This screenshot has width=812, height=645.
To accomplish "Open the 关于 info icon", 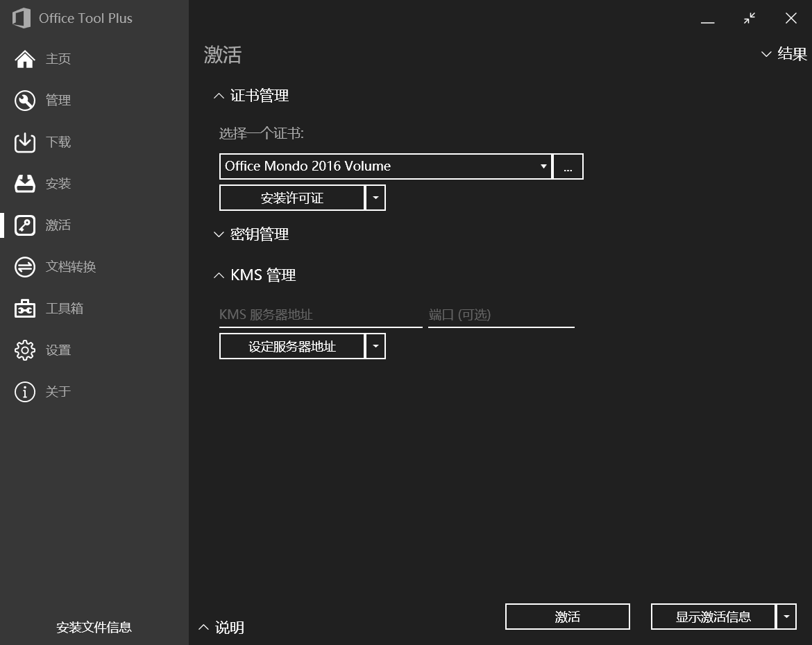I will 25,392.
